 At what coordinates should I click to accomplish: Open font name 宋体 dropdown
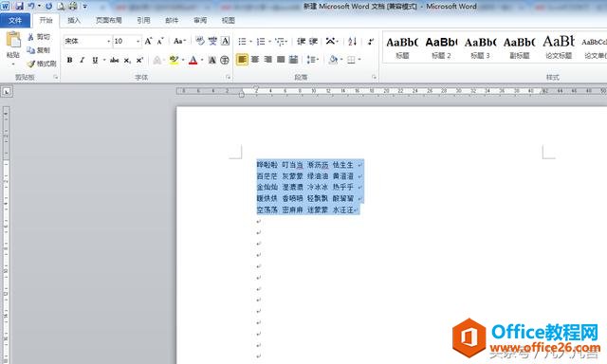coord(108,41)
